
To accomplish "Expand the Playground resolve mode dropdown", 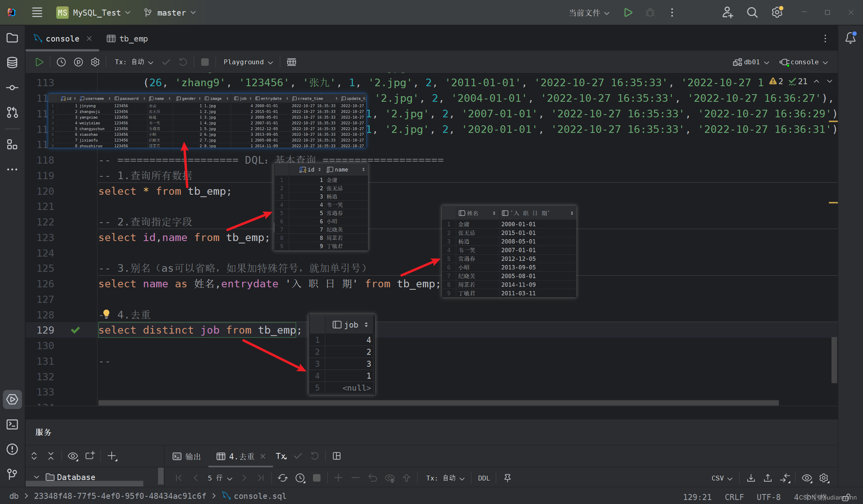I will pos(248,62).
